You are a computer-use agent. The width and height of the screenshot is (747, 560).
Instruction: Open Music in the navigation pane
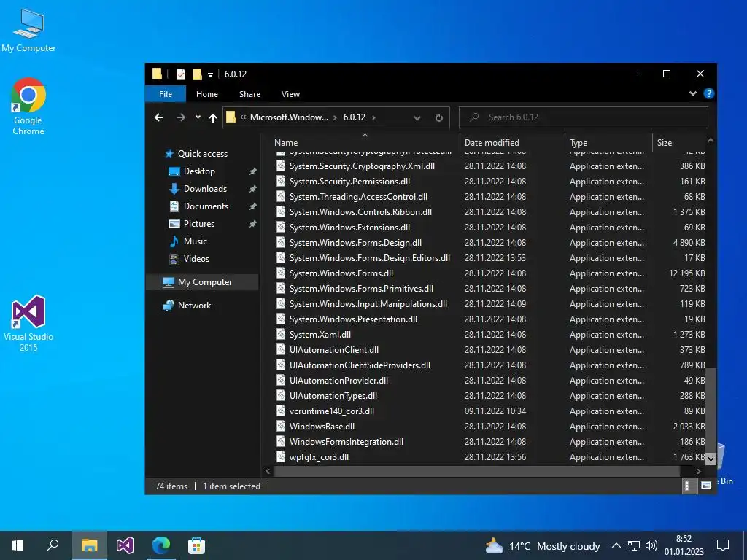click(x=195, y=241)
